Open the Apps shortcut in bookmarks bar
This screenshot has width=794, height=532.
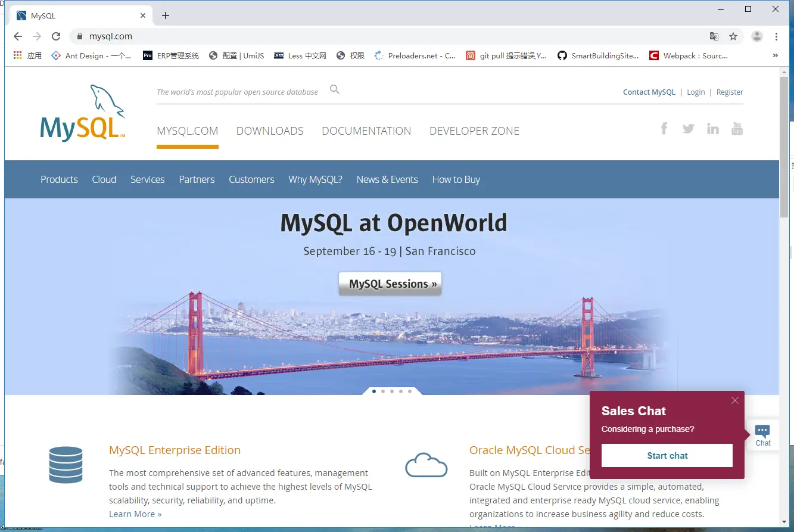[x=27, y=55]
